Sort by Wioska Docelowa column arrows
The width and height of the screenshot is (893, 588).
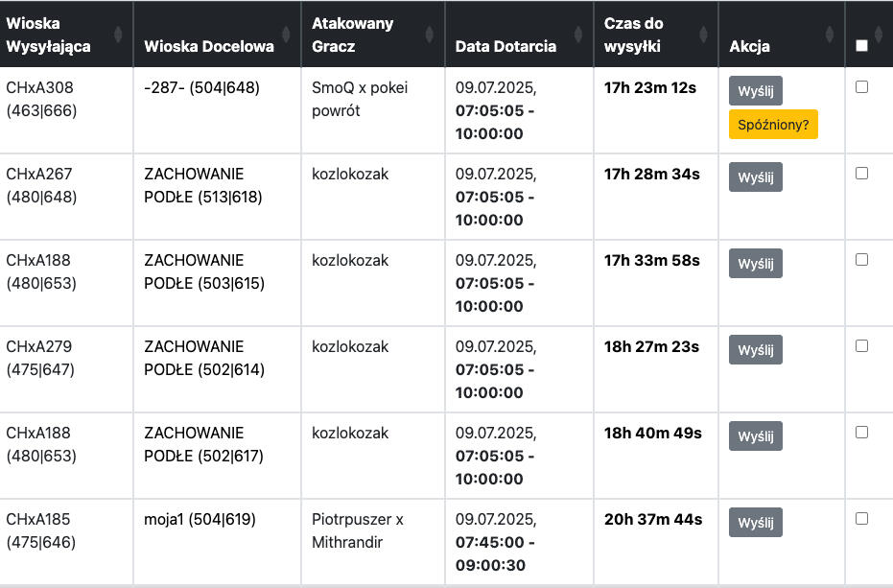pos(287,35)
